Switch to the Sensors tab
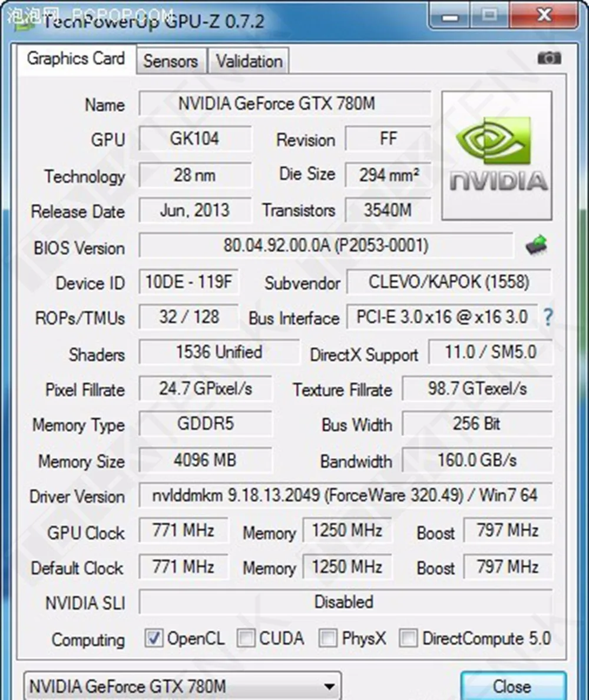The image size is (589, 700). point(171,61)
